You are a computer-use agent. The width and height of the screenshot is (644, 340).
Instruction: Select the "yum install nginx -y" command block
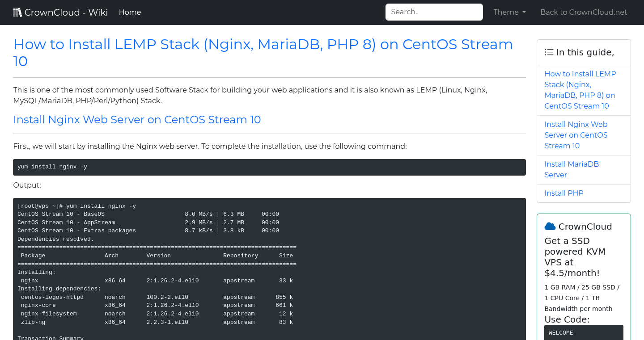click(269, 167)
